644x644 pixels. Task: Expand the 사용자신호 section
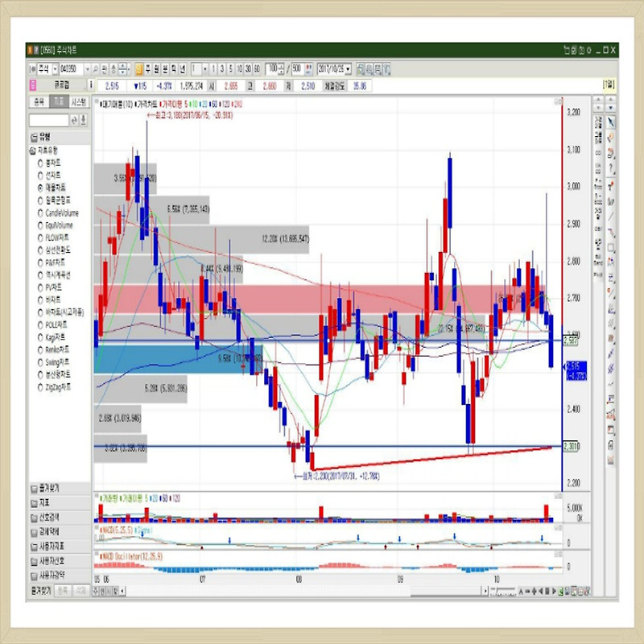(60, 560)
